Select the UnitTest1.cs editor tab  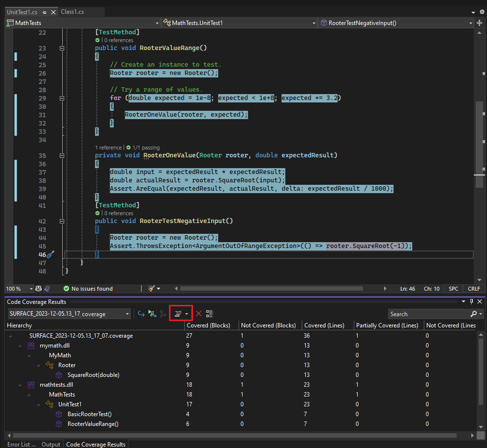(22, 12)
